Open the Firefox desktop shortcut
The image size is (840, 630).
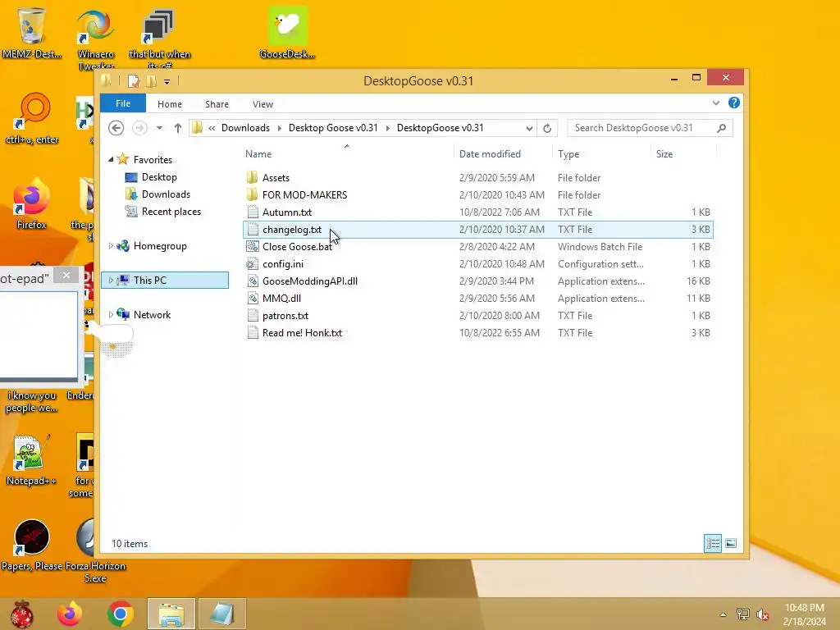31,204
